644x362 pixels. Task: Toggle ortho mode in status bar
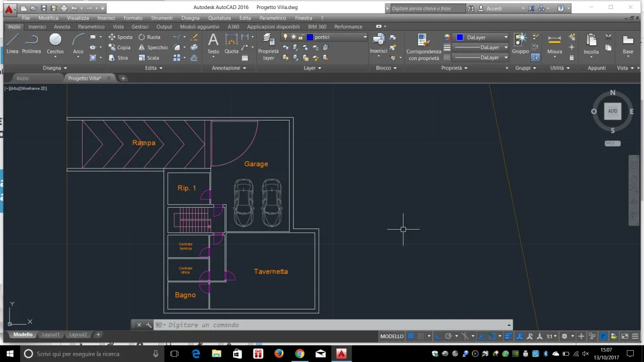click(x=438, y=336)
